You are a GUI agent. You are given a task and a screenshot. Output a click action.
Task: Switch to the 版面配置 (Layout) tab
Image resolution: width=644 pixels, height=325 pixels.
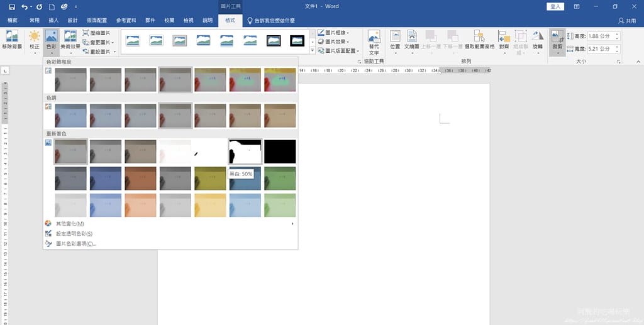tap(97, 21)
